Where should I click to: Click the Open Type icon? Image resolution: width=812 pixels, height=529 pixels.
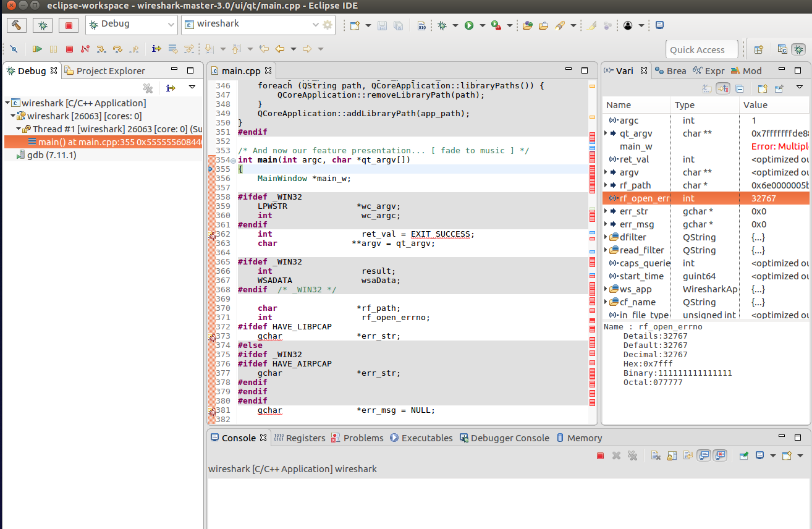pos(528,25)
